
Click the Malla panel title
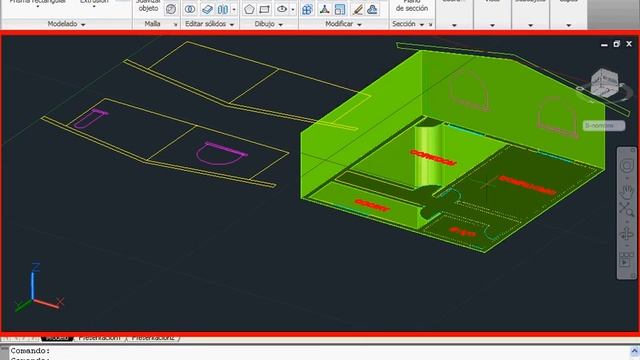tap(152, 24)
